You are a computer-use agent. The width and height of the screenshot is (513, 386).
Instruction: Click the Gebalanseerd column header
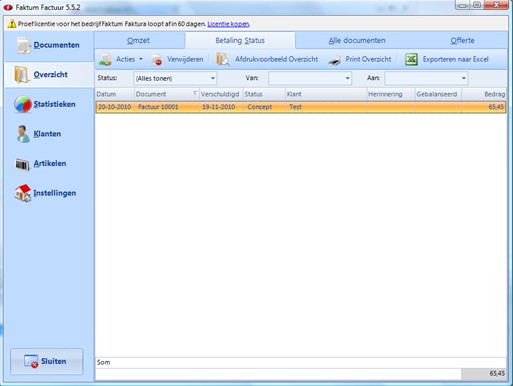coord(438,94)
